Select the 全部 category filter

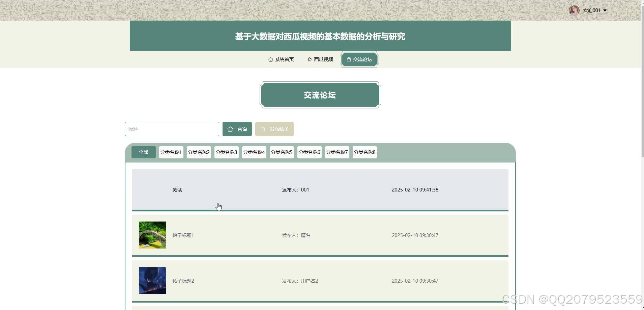point(143,152)
